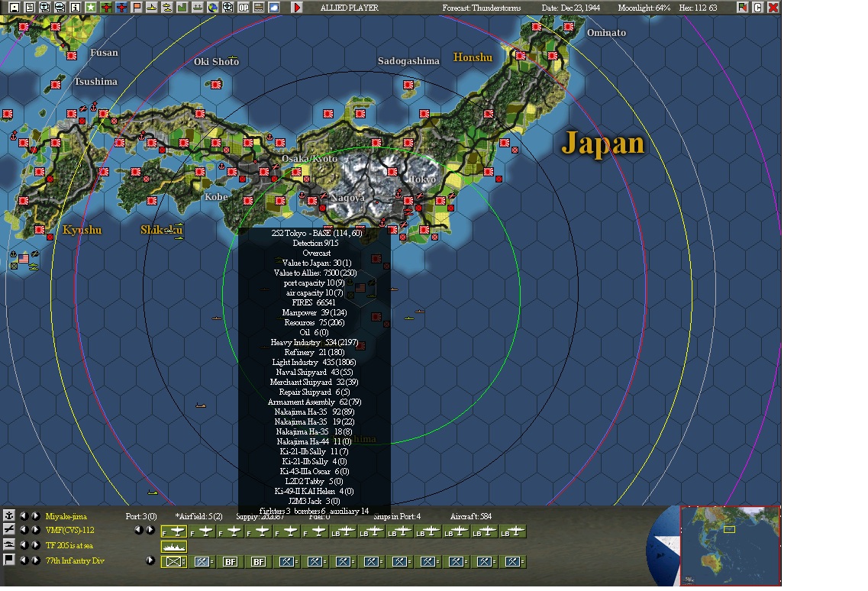868x591 pixels.
Task: Click the 'Osaka/Kyoto' map label
Action: pos(309,158)
